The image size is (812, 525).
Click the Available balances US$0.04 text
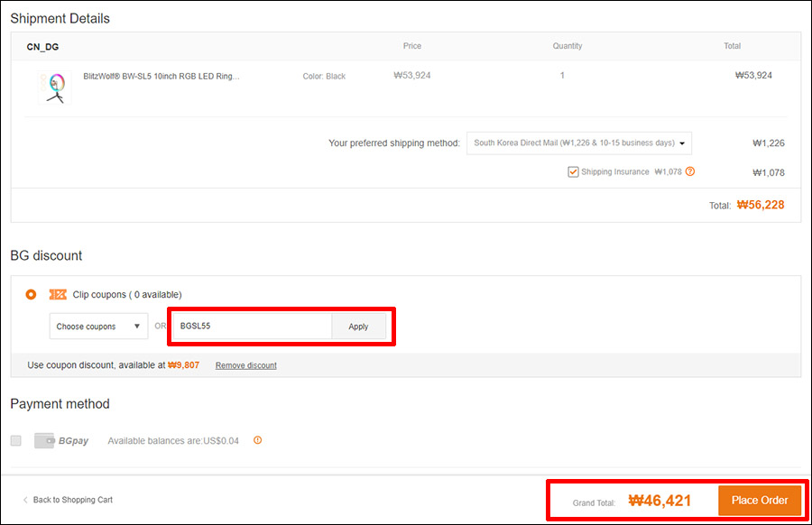click(173, 440)
